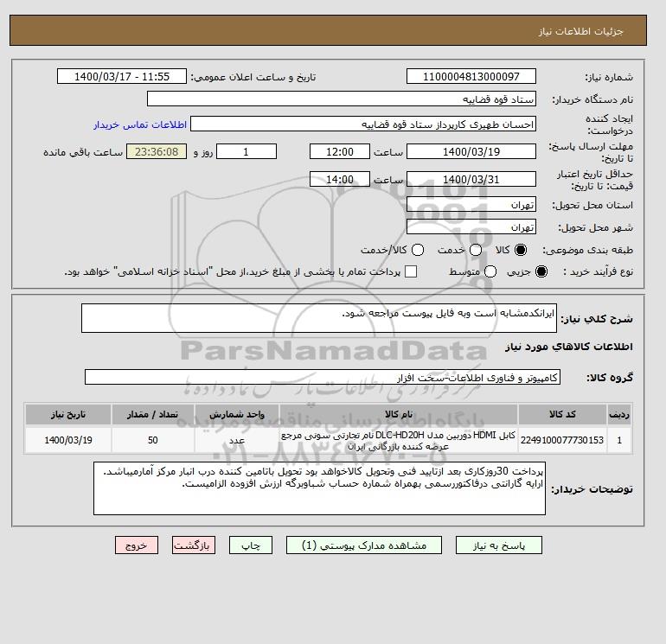This screenshot has height=644, width=666.
Task: Click the بازگشت back button
Action: (194, 545)
